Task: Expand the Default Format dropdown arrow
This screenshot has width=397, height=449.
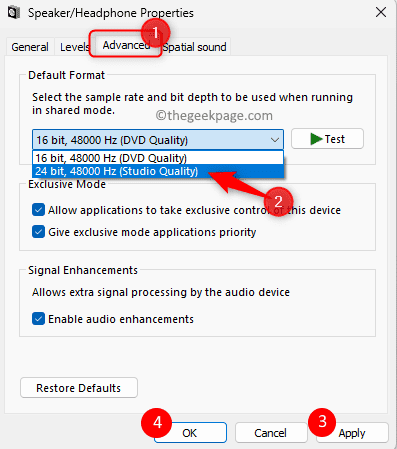Action: (x=275, y=140)
